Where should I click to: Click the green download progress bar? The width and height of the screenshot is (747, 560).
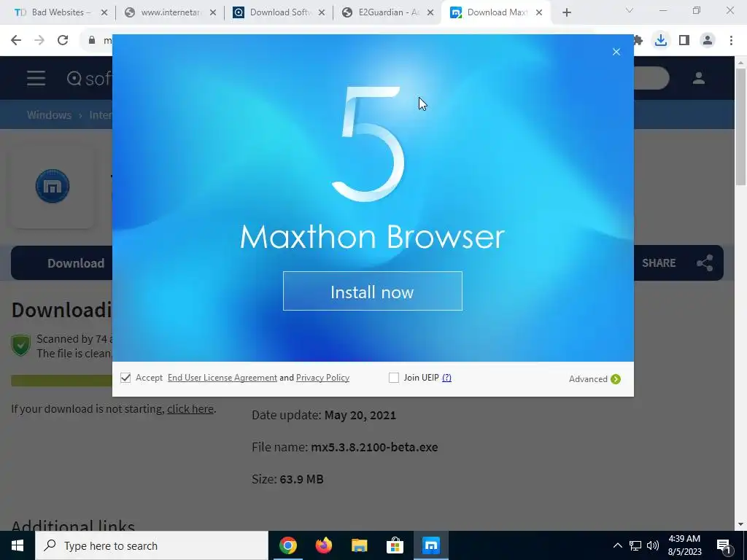point(62,381)
